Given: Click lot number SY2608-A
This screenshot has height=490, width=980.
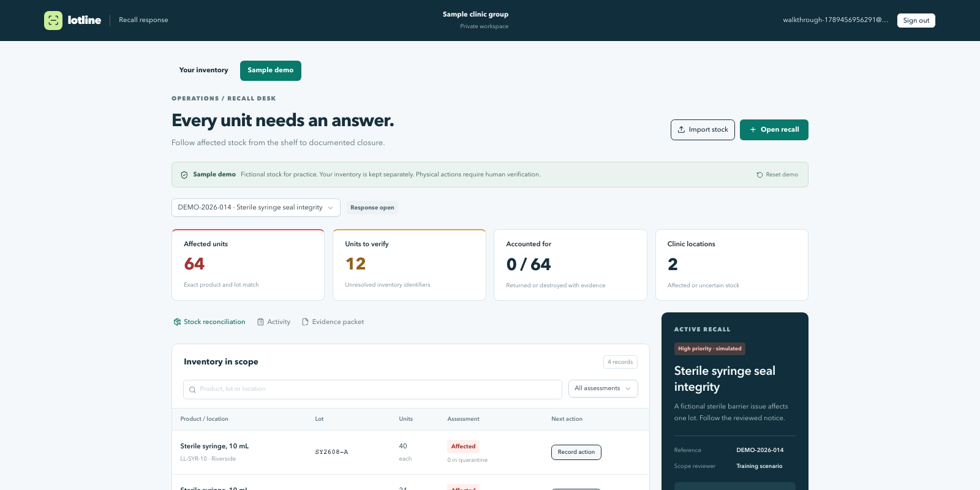Looking at the screenshot, I should coord(331,452).
